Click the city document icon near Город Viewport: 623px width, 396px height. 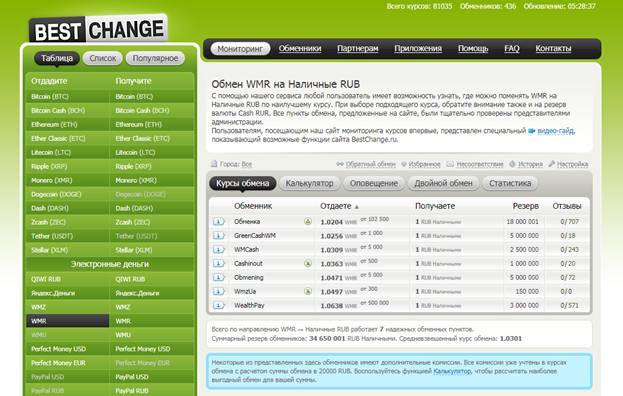[214, 164]
